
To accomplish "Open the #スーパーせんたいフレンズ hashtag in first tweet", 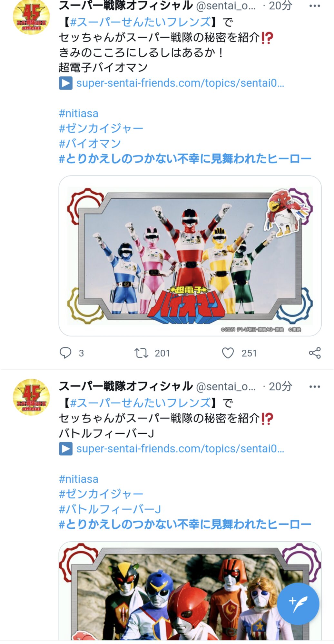I will (x=141, y=22).
